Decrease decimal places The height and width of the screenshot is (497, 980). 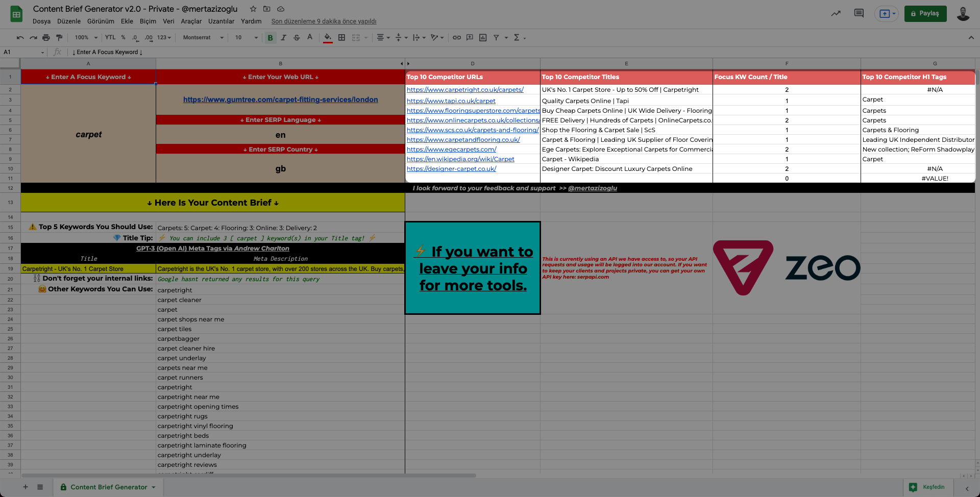135,38
